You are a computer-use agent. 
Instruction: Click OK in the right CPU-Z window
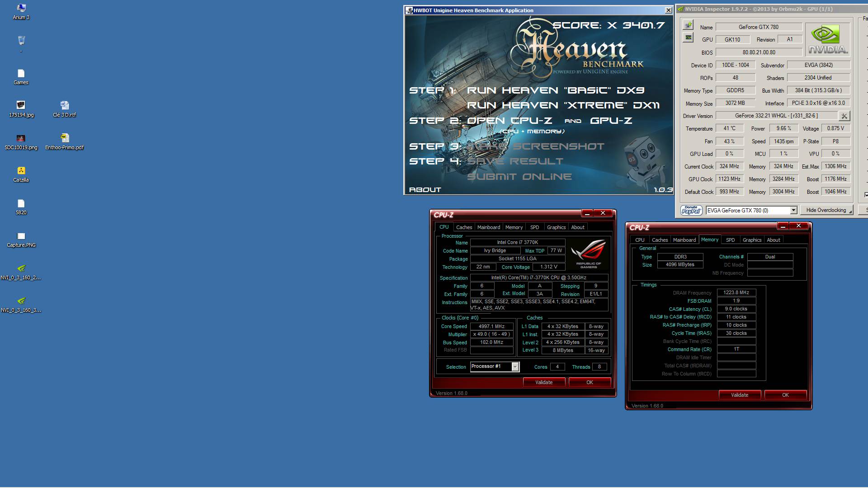pyautogui.click(x=785, y=395)
